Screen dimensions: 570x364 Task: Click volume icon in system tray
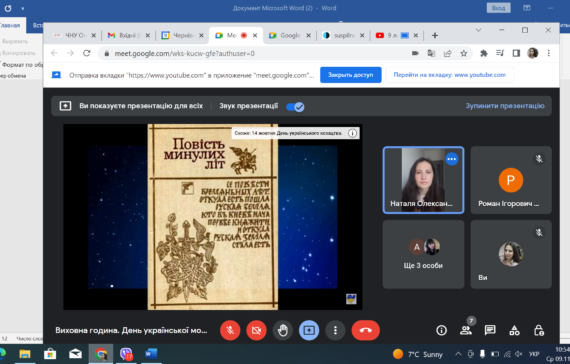pyautogui.click(x=519, y=354)
